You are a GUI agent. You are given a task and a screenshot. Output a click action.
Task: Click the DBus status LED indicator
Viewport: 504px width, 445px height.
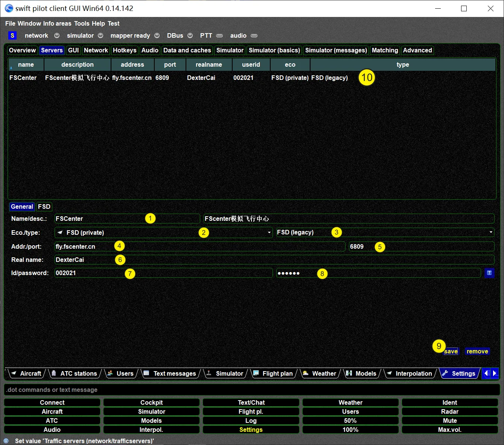coord(190,35)
